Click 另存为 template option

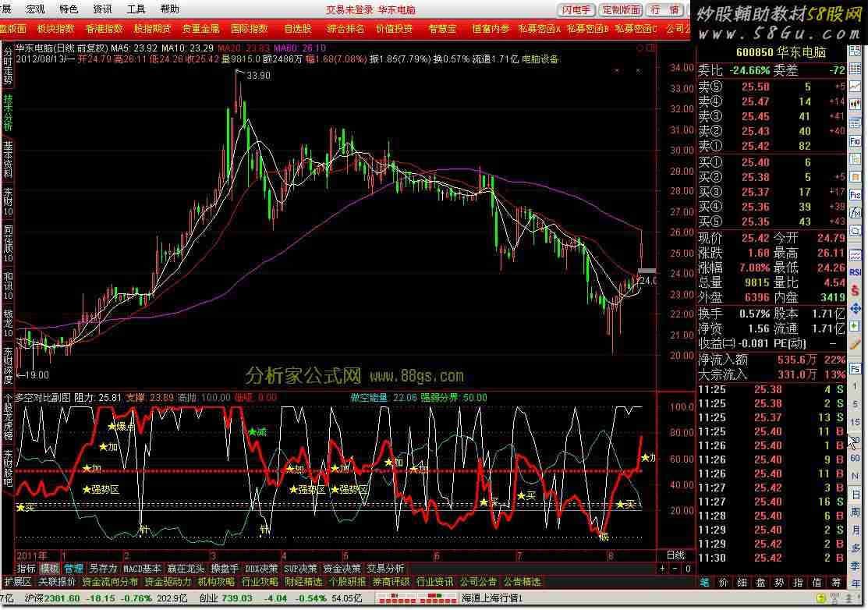(103, 569)
